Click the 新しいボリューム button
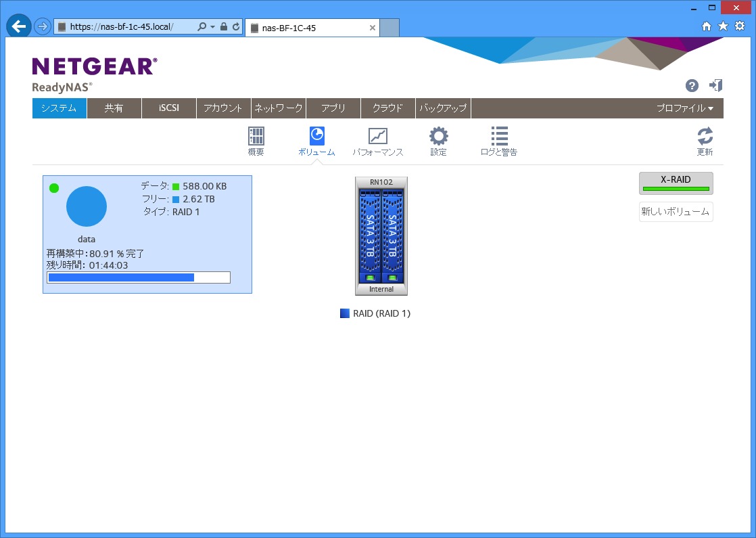The width and height of the screenshot is (756, 538). pos(676,212)
